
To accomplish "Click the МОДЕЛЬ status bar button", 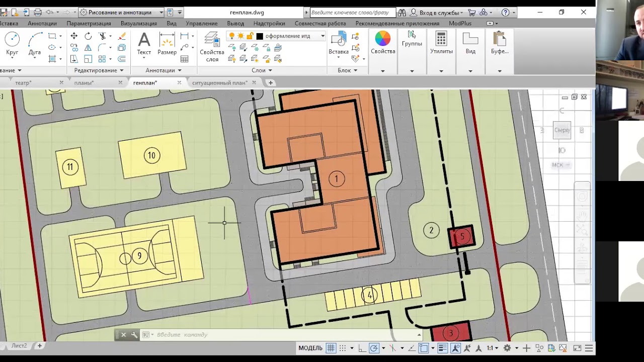I will coord(310,348).
